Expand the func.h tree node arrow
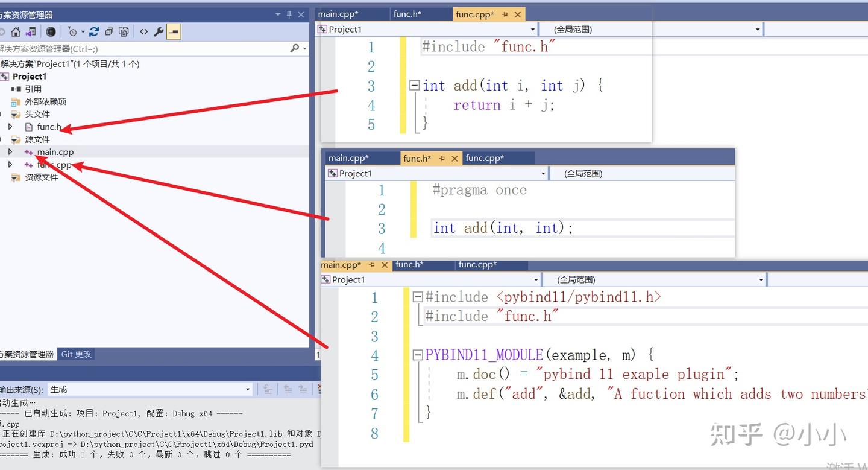The width and height of the screenshot is (868, 470). click(x=10, y=127)
